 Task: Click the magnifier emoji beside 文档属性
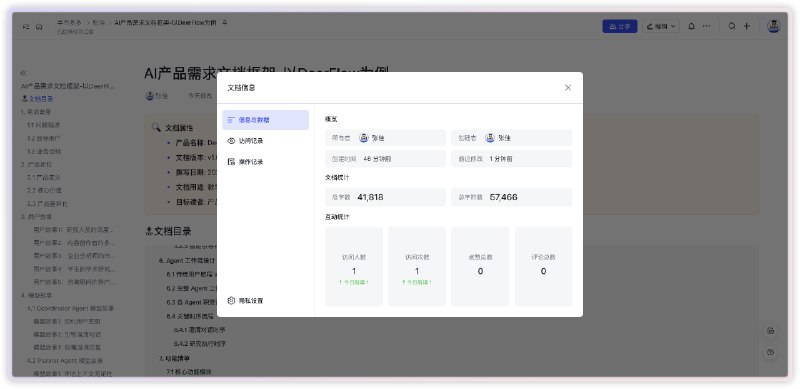[x=156, y=127]
